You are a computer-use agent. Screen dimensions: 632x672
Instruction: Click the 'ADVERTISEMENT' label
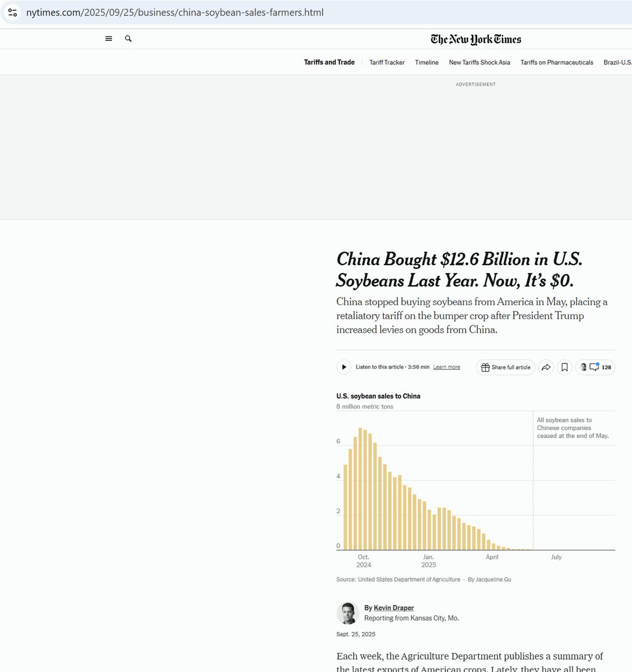[476, 85]
